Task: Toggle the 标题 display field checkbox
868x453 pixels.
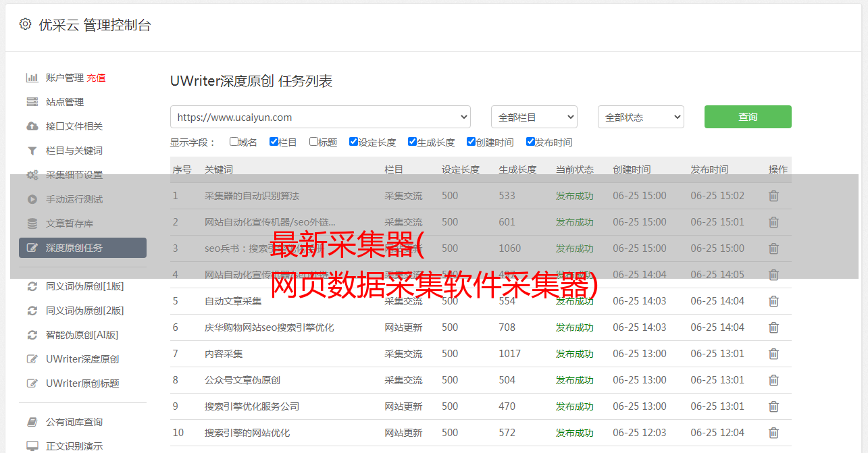Action: [313, 142]
